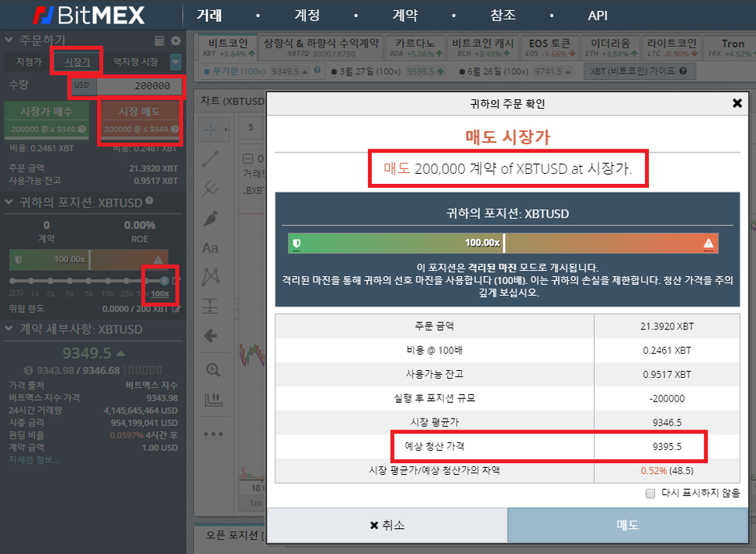Select the 비트코인 캐시 BCH tab
This screenshot has width=756, height=554.
click(x=483, y=48)
